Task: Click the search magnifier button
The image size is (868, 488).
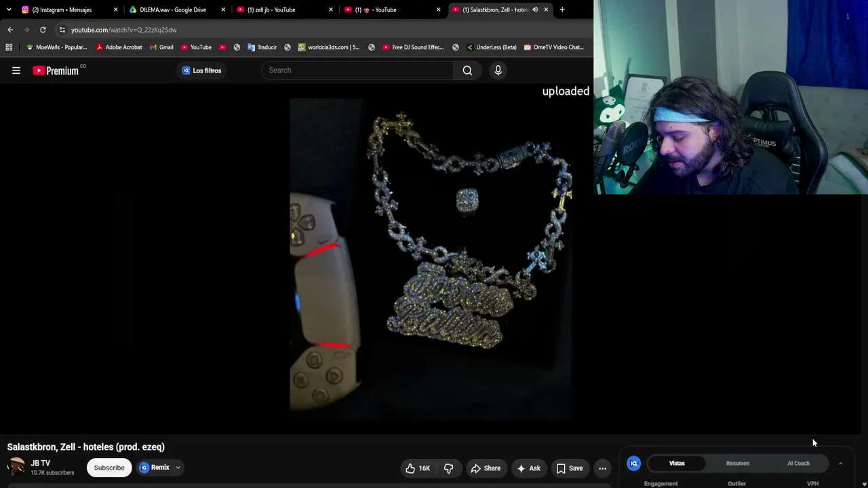Action: click(467, 70)
